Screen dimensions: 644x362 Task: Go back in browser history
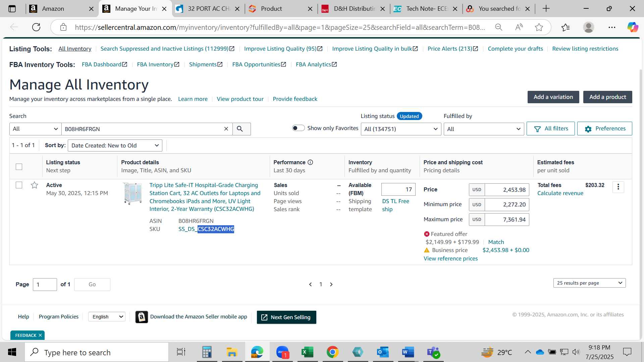(14, 27)
